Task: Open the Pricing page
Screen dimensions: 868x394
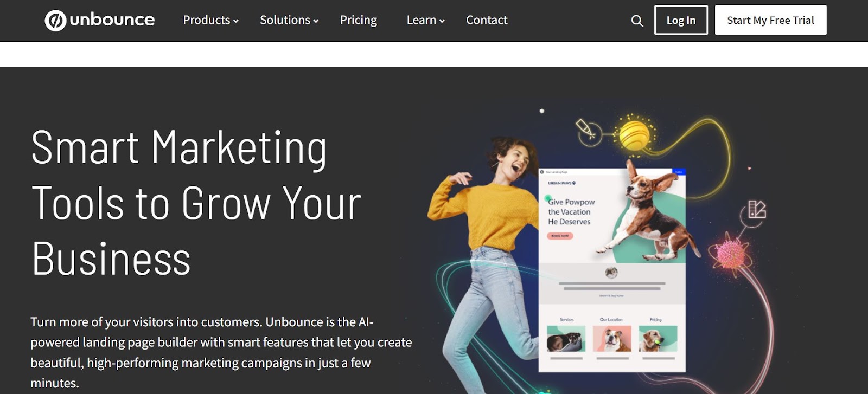Action: click(x=358, y=20)
